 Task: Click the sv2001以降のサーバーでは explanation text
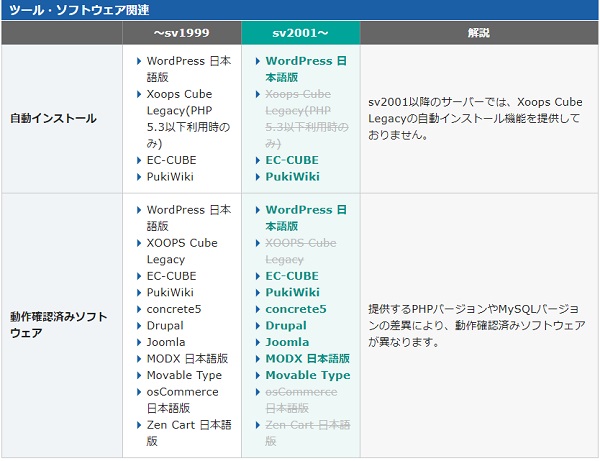(475, 118)
